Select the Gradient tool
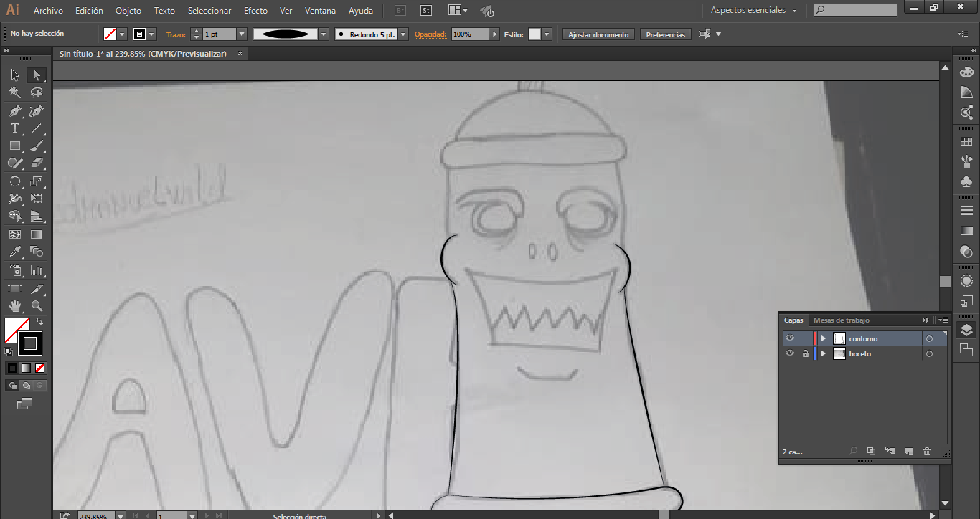The image size is (980, 519). tap(37, 234)
